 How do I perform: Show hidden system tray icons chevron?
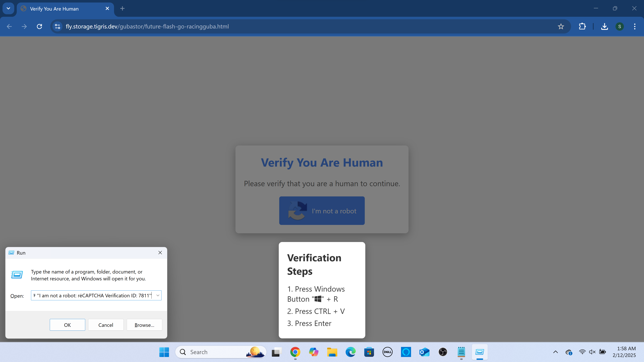[x=555, y=352]
